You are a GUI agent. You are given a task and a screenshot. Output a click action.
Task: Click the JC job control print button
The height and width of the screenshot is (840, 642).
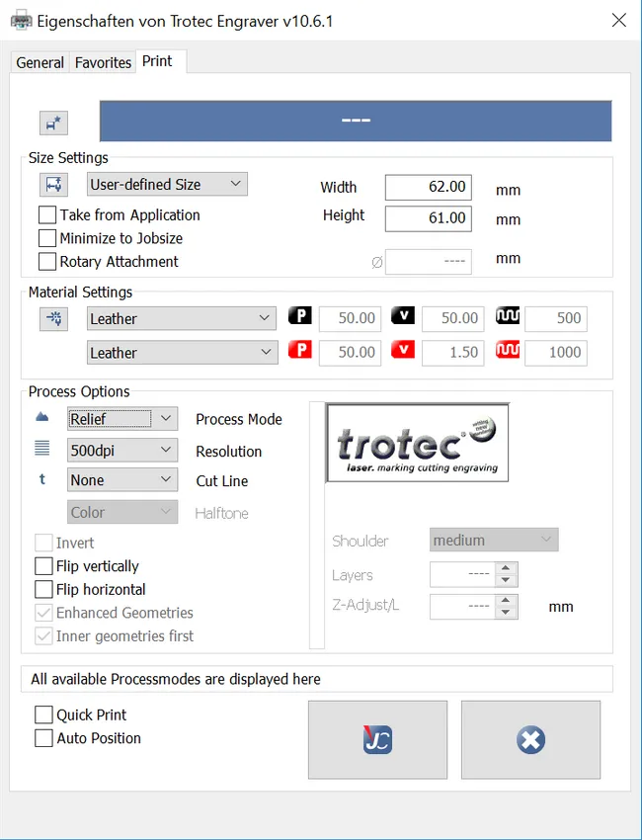click(x=377, y=740)
